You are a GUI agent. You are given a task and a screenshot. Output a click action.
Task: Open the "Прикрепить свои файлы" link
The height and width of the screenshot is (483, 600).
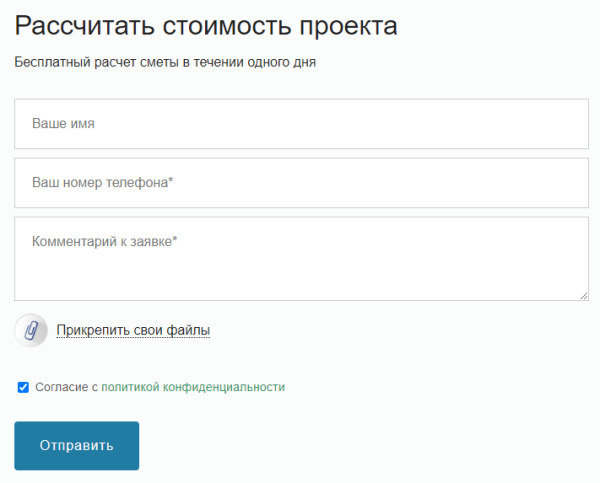(133, 330)
